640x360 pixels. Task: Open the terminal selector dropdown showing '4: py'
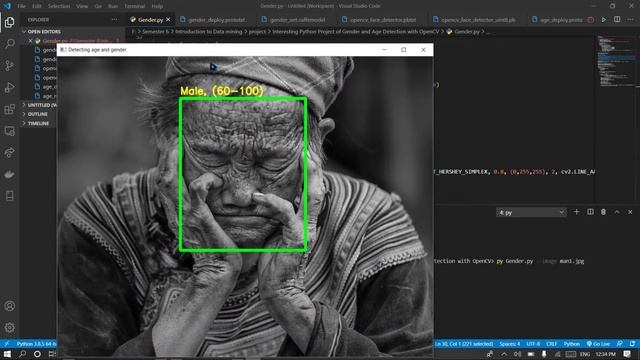[x=531, y=212]
